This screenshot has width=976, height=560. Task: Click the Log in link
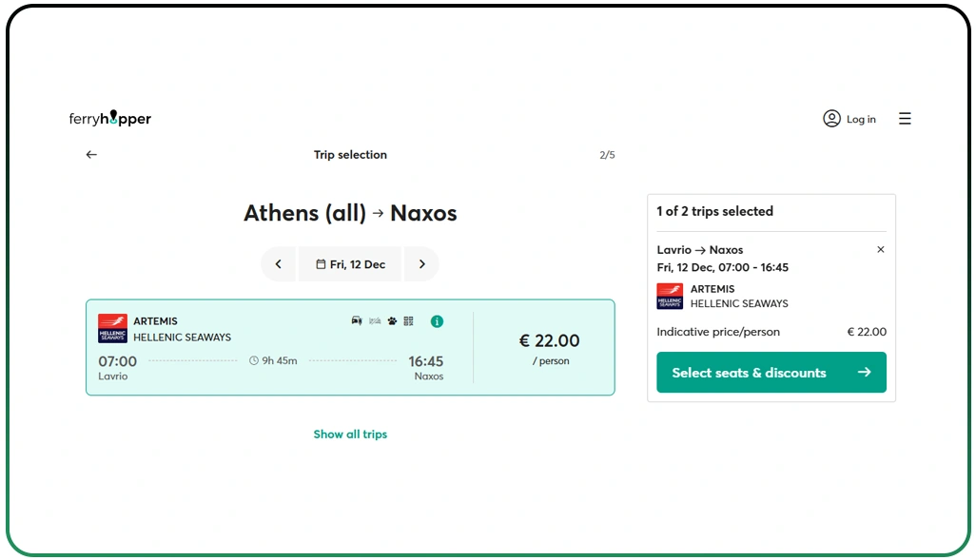(861, 120)
